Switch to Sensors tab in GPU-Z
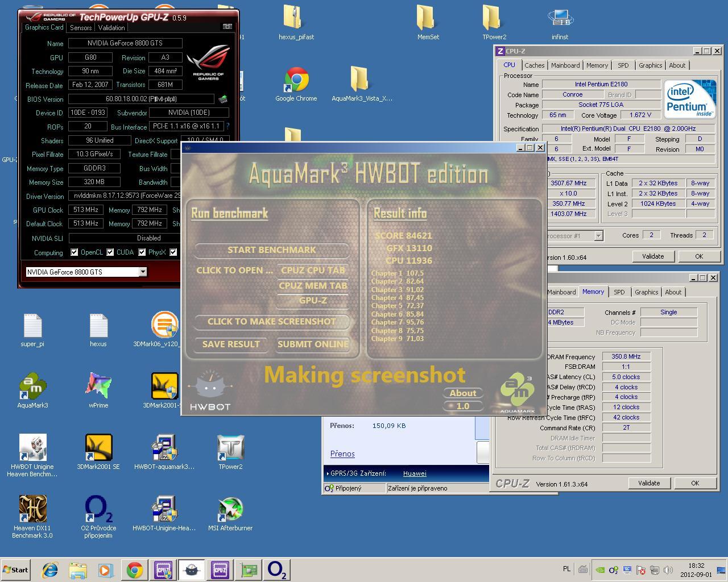The height and width of the screenshot is (582, 728). (81, 27)
